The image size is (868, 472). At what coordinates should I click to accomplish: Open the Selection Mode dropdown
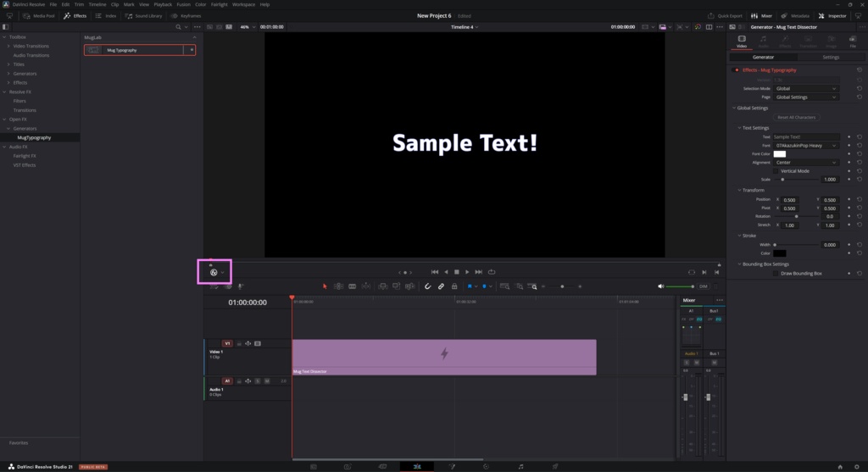[806, 88]
